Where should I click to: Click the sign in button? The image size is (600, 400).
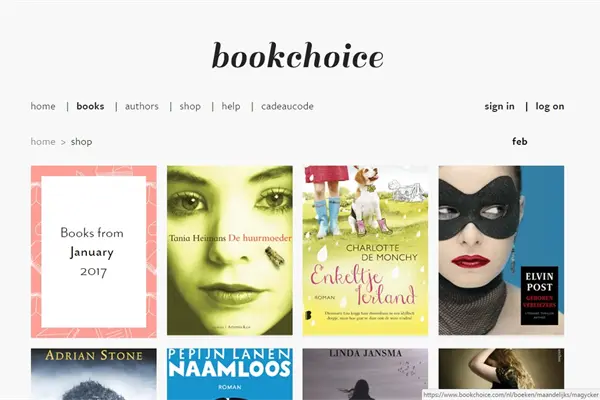click(499, 106)
